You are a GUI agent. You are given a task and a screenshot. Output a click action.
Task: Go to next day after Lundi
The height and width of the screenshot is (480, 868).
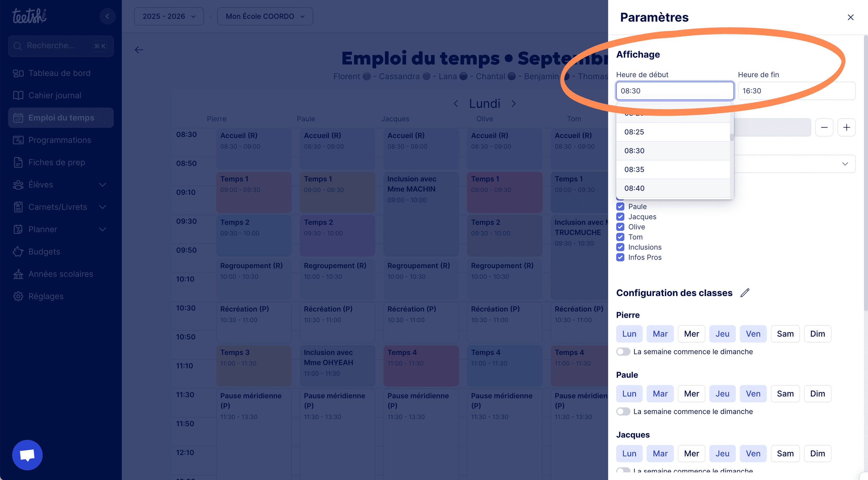point(513,104)
